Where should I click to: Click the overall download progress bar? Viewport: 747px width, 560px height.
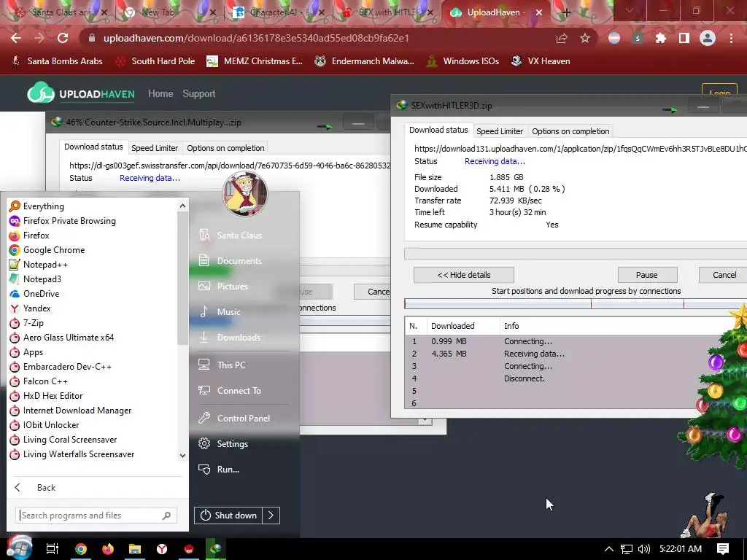(576, 253)
